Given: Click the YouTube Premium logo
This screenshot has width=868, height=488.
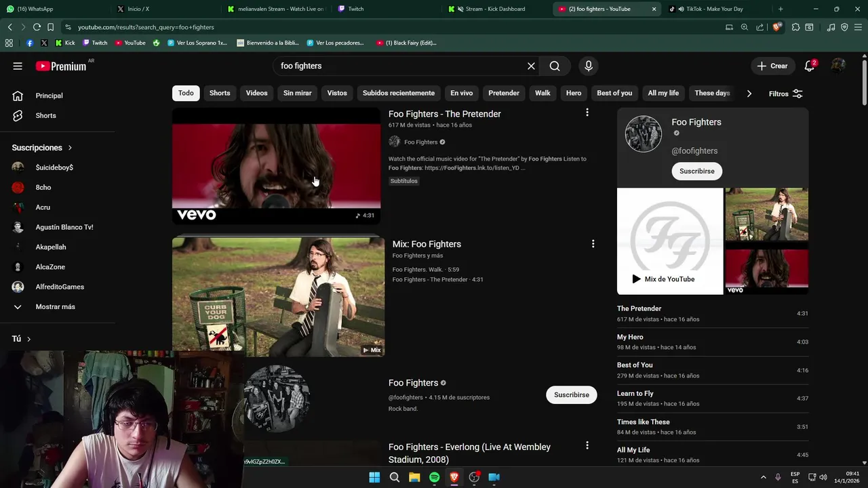Looking at the screenshot, I should [61, 66].
